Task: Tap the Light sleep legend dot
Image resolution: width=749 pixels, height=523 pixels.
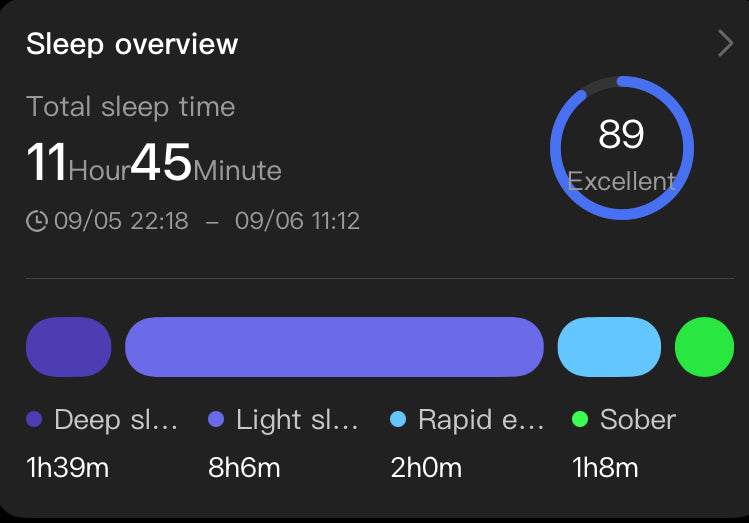Action: [x=216, y=419]
